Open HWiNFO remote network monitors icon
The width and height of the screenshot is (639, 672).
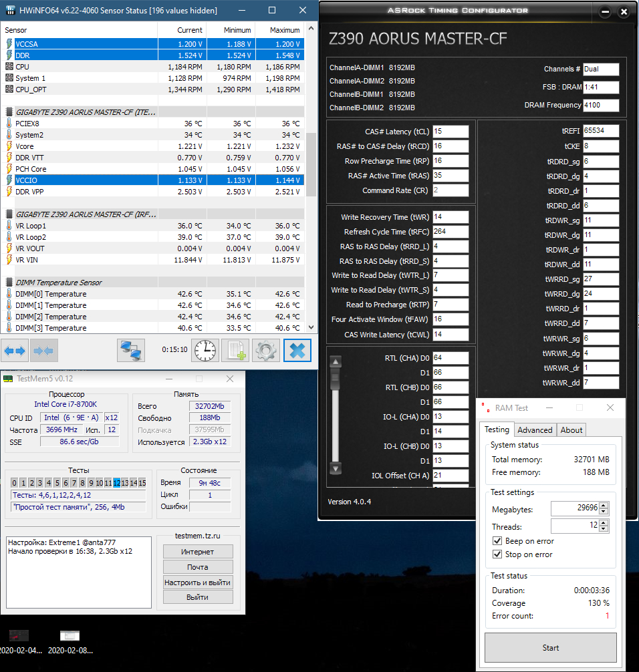[x=131, y=351]
